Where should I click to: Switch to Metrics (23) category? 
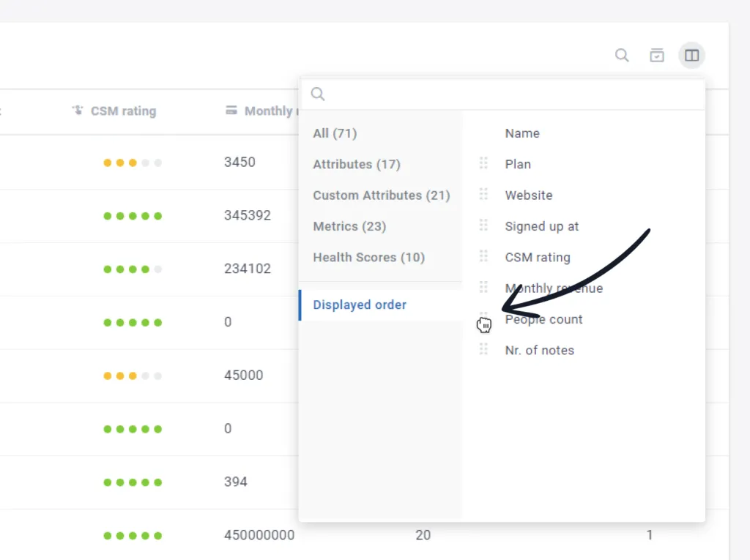[349, 226]
